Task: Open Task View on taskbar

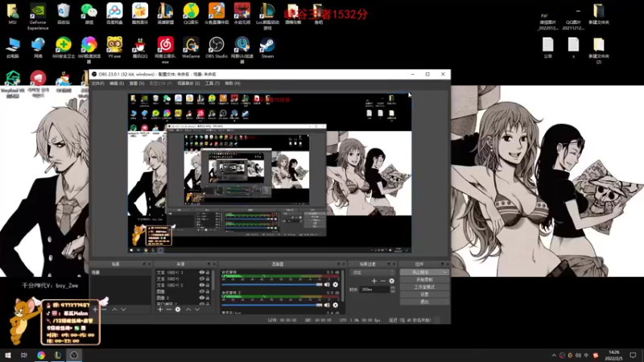Action: click(24, 355)
